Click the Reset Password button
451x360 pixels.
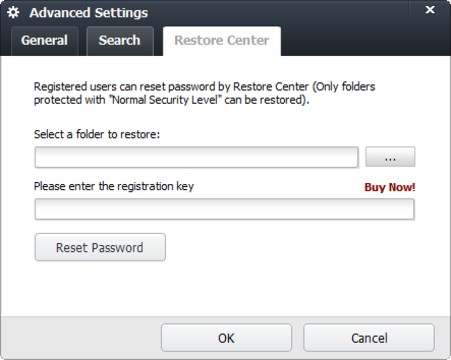pyautogui.click(x=100, y=247)
